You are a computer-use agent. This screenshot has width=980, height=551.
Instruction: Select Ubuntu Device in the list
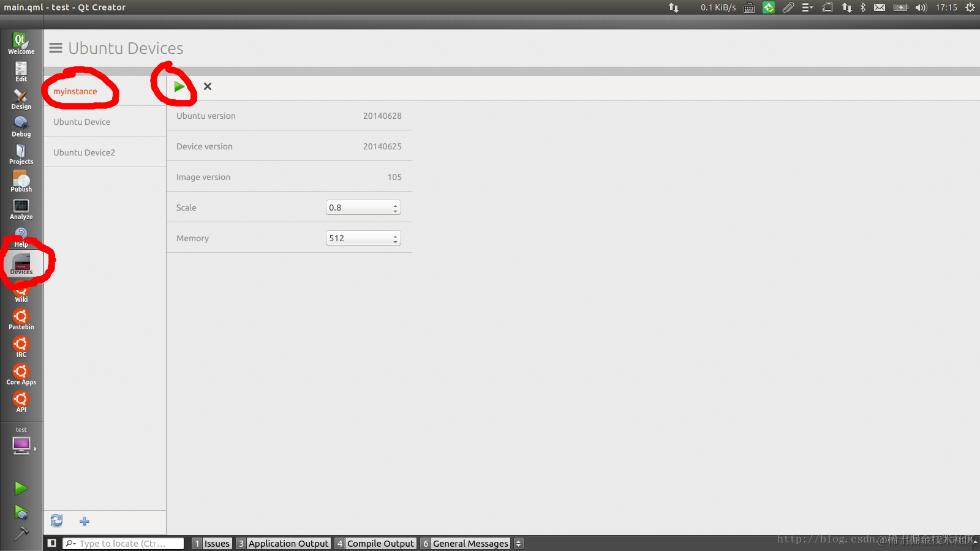(x=105, y=122)
